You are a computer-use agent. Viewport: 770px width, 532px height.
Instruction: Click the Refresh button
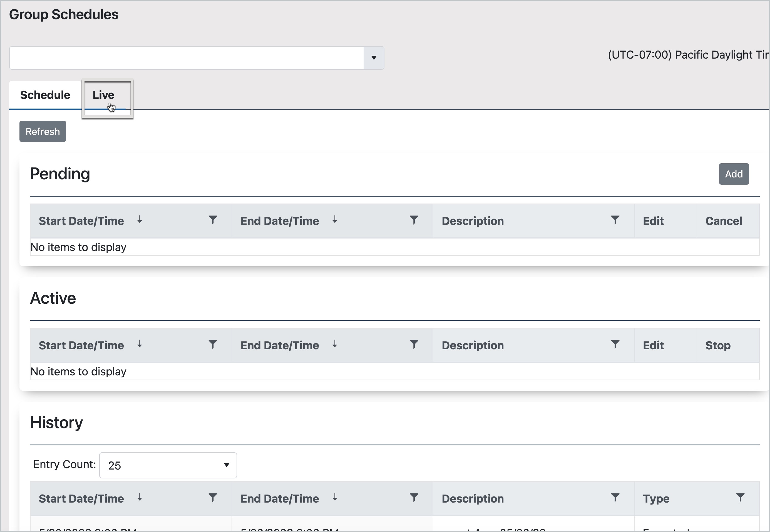(42, 131)
